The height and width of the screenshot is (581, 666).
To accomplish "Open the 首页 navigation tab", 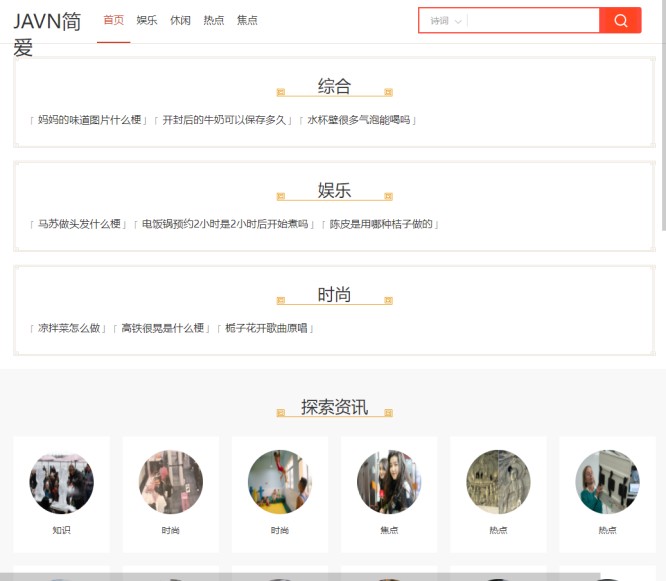I will click(114, 20).
